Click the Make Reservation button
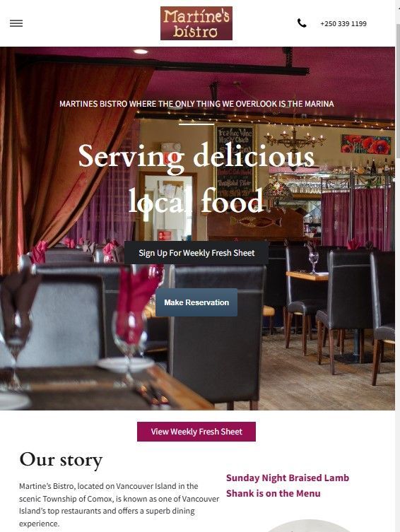 [196, 302]
